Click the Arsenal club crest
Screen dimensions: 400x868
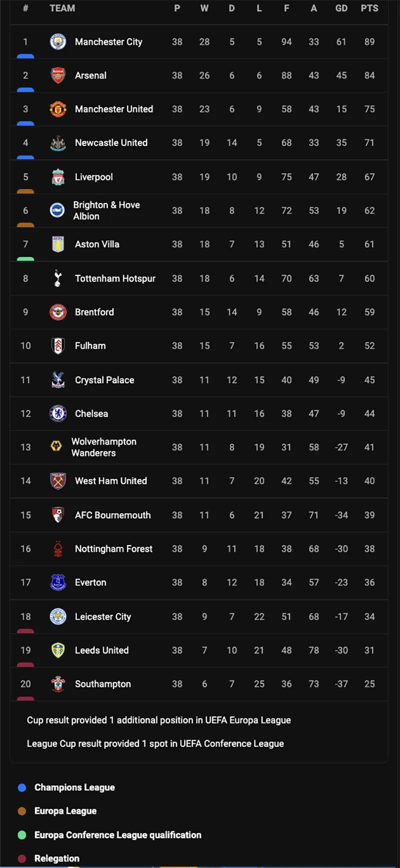pos(58,75)
